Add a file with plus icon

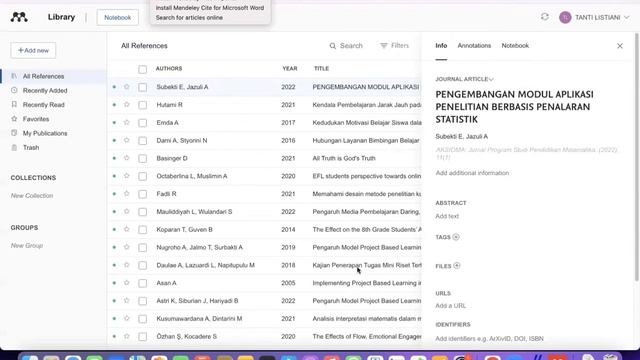click(457, 266)
